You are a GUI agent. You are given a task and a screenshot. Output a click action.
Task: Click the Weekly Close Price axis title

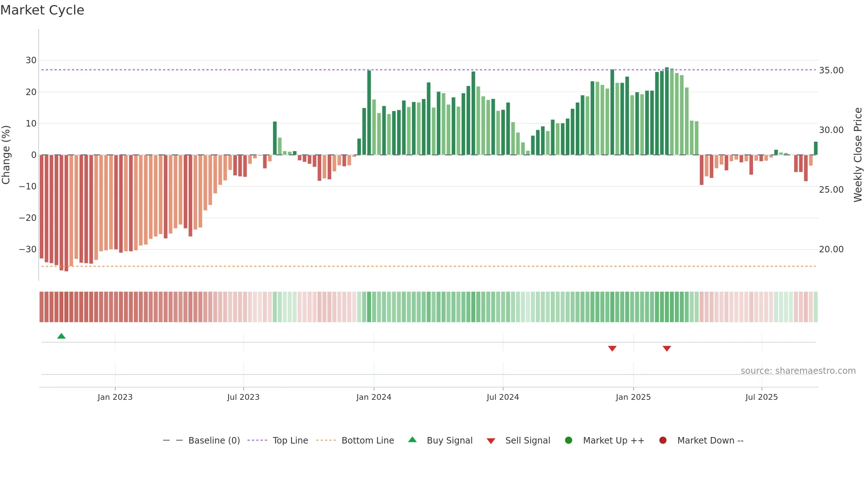[x=858, y=155]
